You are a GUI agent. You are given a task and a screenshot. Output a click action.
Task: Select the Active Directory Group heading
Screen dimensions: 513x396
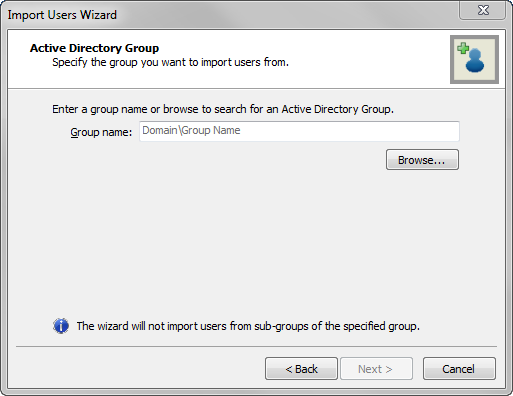94,48
